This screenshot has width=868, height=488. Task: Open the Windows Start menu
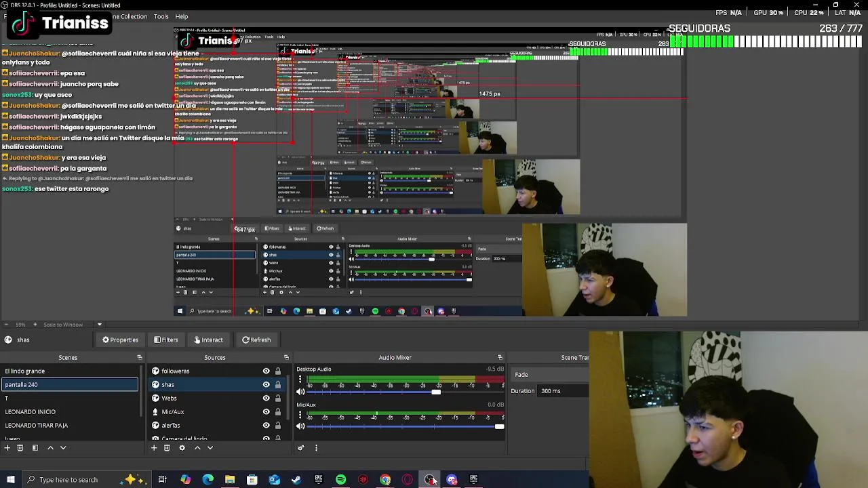pyautogui.click(x=10, y=480)
